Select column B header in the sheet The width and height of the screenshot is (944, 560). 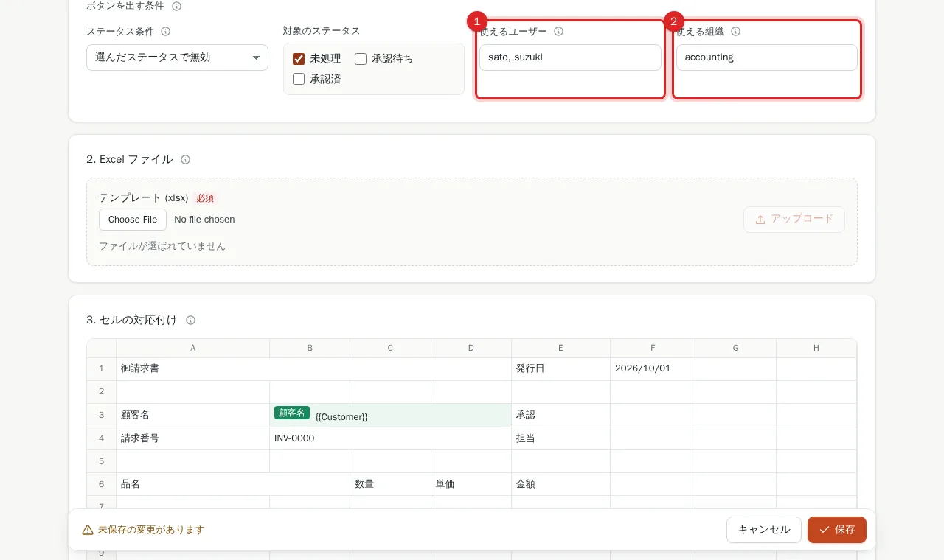(310, 348)
